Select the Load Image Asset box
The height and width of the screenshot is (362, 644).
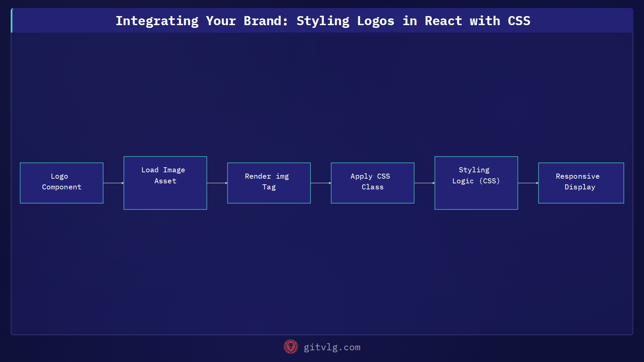pyautogui.click(x=165, y=183)
